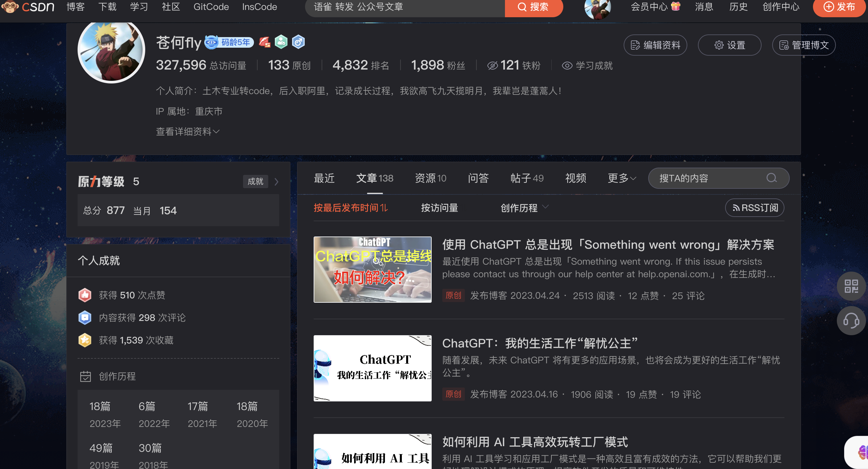
Task: Expand the 创作历程 sort dropdown
Action: coord(524,208)
